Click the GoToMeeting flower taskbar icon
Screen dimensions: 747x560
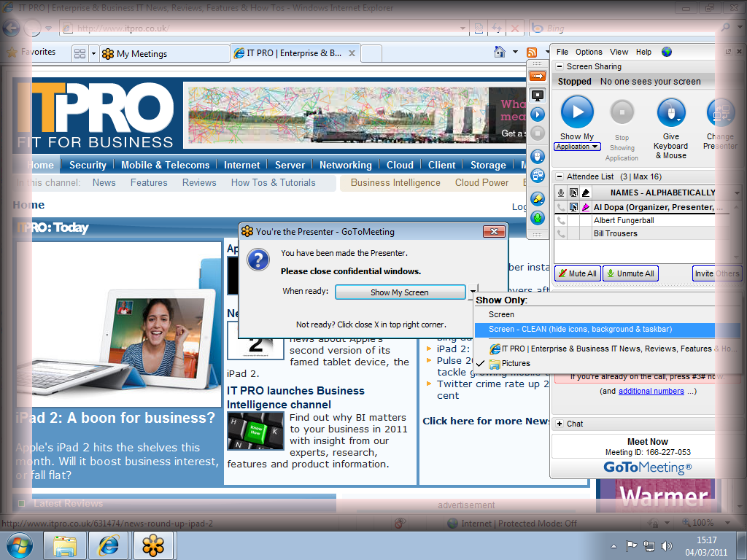pyautogui.click(x=153, y=545)
